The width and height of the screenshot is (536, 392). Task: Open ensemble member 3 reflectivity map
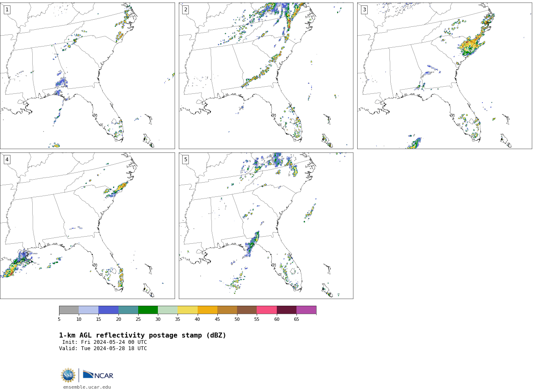click(444, 76)
